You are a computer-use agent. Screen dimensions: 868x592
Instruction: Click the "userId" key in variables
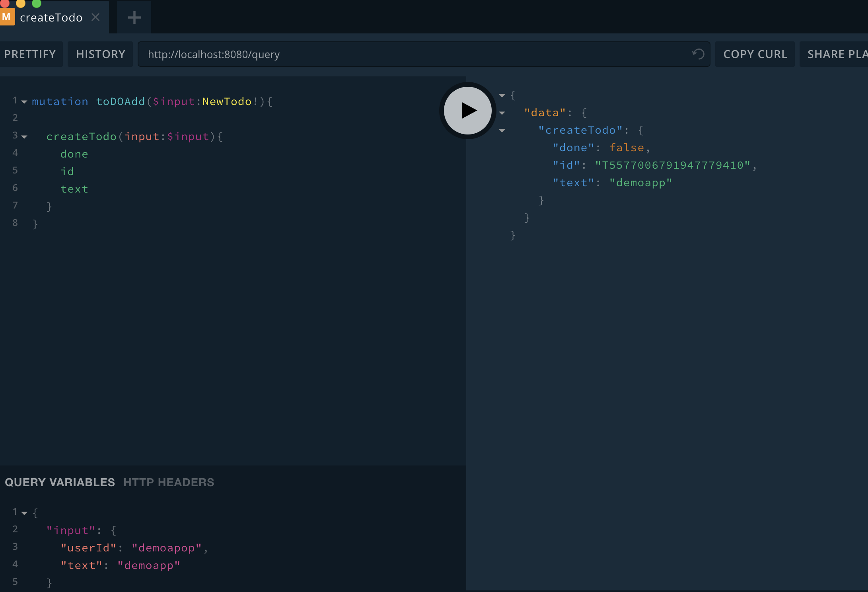point(89,548)
